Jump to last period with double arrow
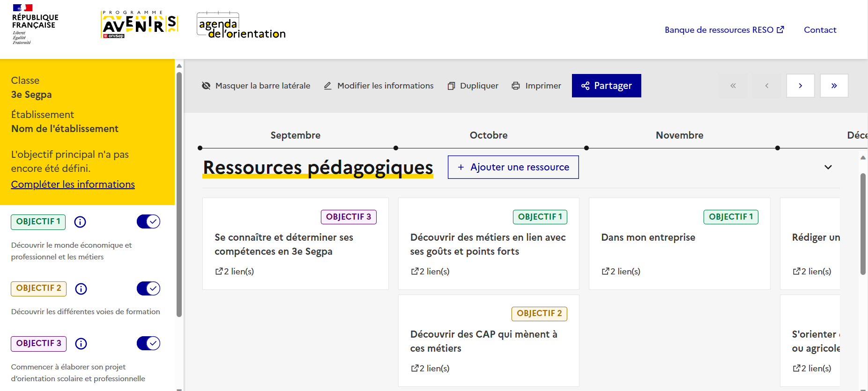868x391 pixels. click(x=834, y=86)
